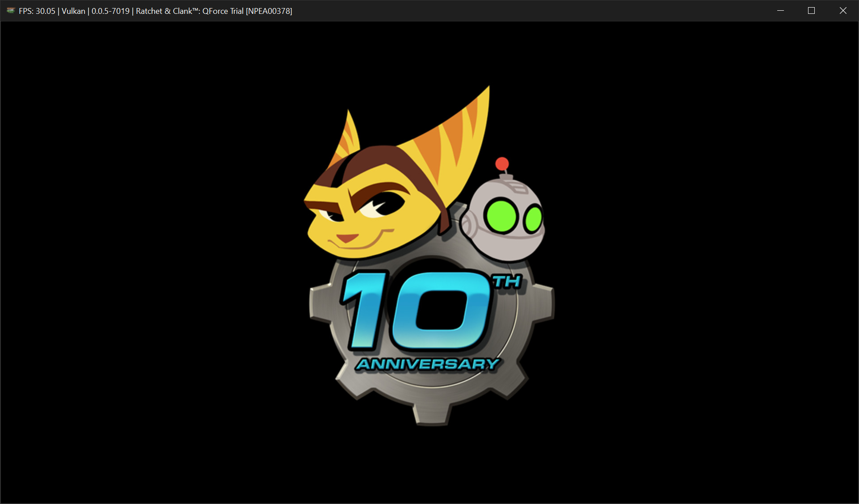
Task: Click the RPCS3 app icon in title bar
Action: (x=11, y=11)
